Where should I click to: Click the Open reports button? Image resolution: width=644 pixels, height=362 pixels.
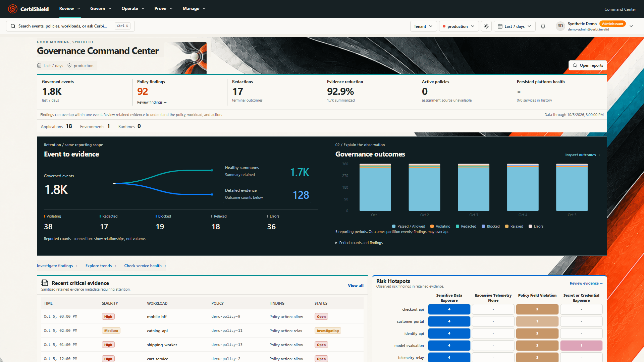588,65
